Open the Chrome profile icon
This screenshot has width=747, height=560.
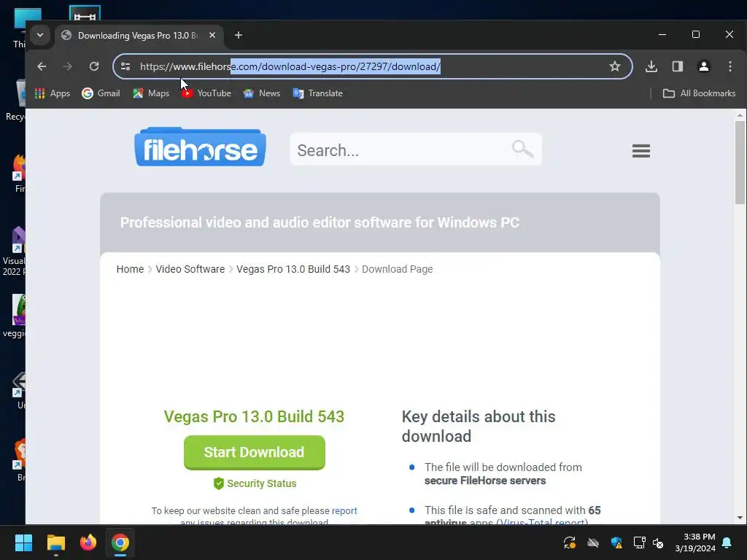tap(704, 66)
